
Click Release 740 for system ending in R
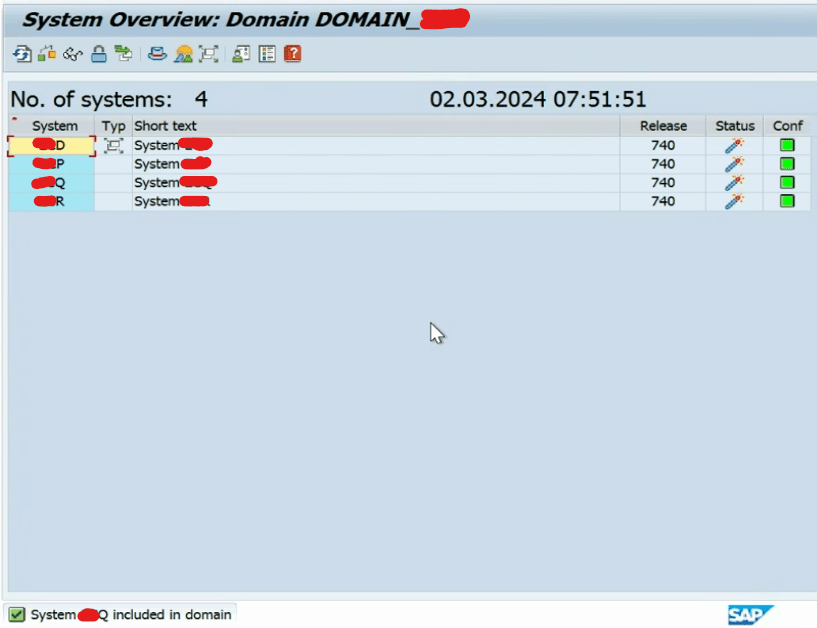[x=663, y=201]
